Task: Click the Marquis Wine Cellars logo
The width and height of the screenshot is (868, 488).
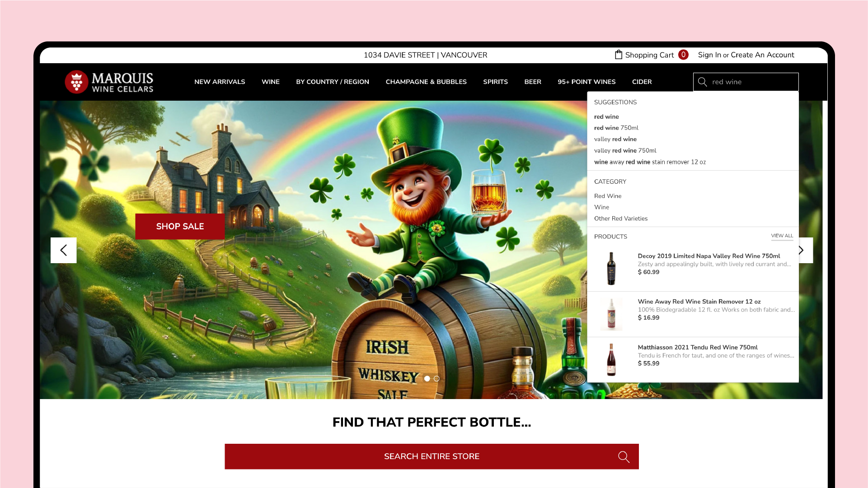Action: coord(109,82)
